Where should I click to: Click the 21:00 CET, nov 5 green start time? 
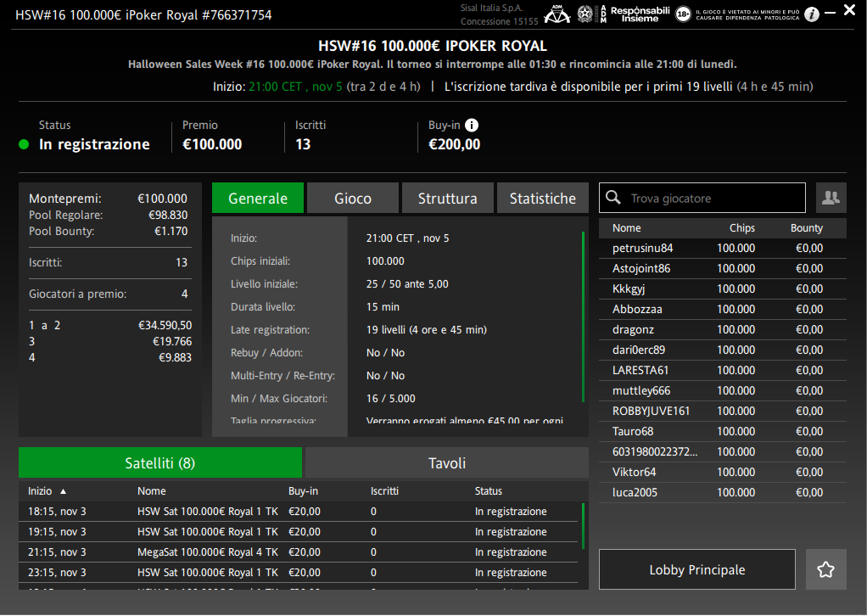click(x=295, y=87)
